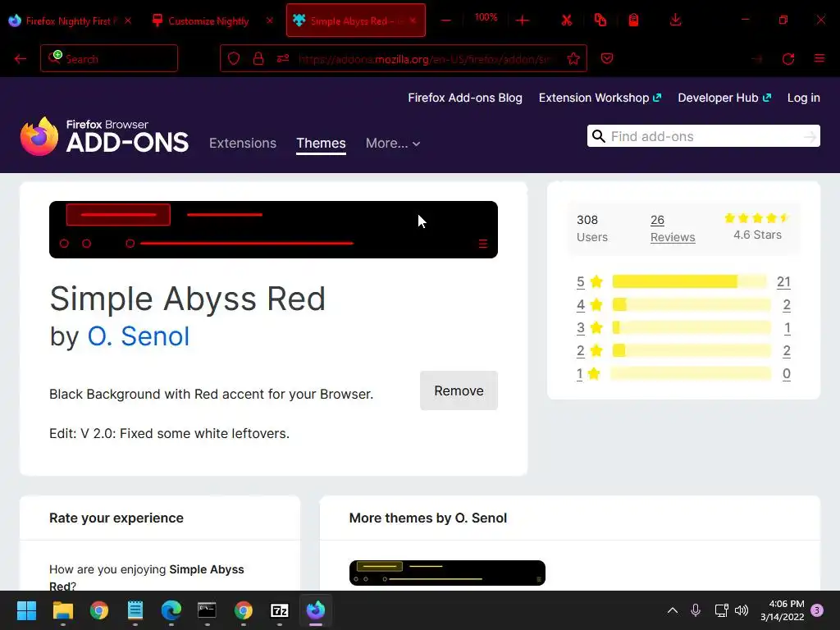Click the Log in link
This screenshot has width=840, height=630.
[804, 98]
